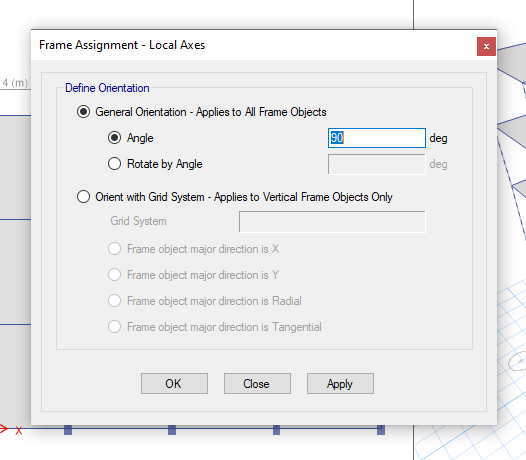Apply the local axes assignment
The image size is (526, 460).
pos(340,384)
